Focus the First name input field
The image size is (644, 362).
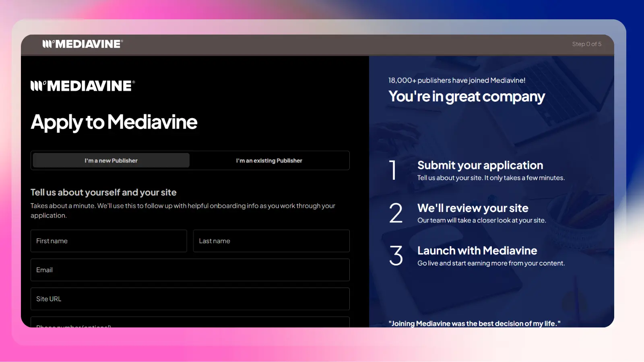(109, 241)
